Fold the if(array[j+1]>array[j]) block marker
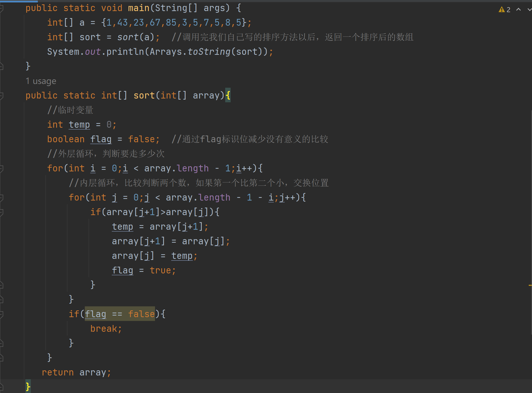The image size is (532, 393). tap(1, 212)
